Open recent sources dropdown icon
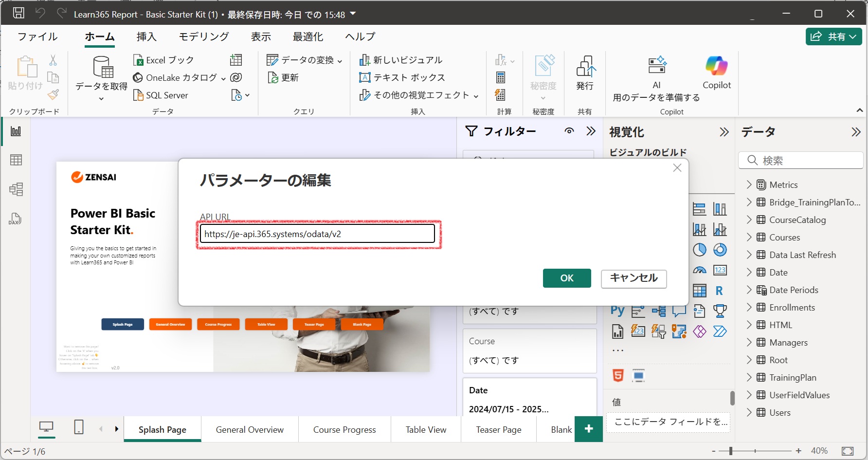The image size is (868, 460). point(240,95)
